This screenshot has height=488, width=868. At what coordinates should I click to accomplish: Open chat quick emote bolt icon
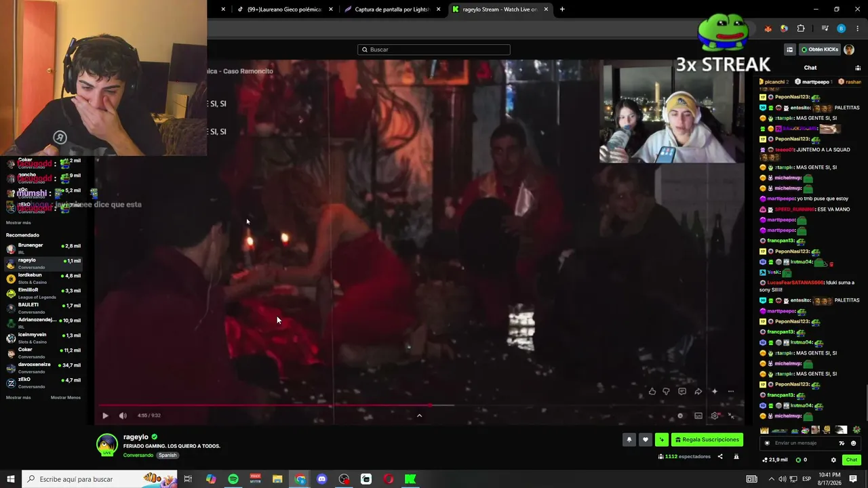(842, 443)
